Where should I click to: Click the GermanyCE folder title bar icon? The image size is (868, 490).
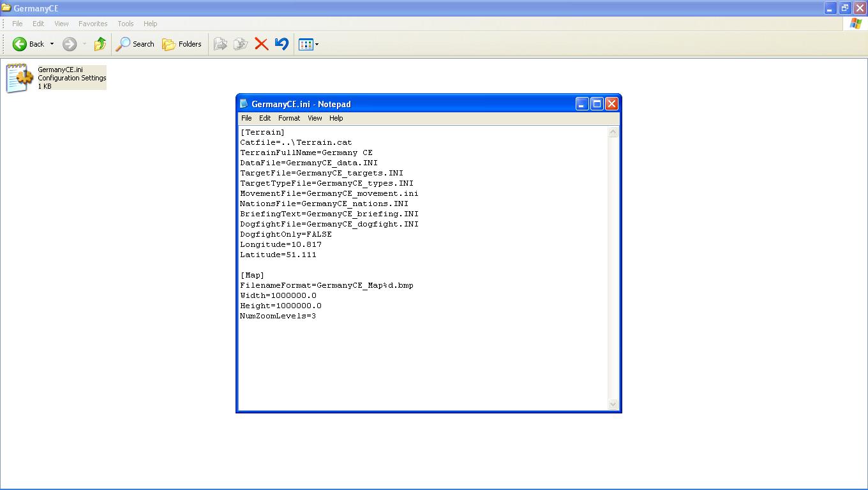(6, 8)
